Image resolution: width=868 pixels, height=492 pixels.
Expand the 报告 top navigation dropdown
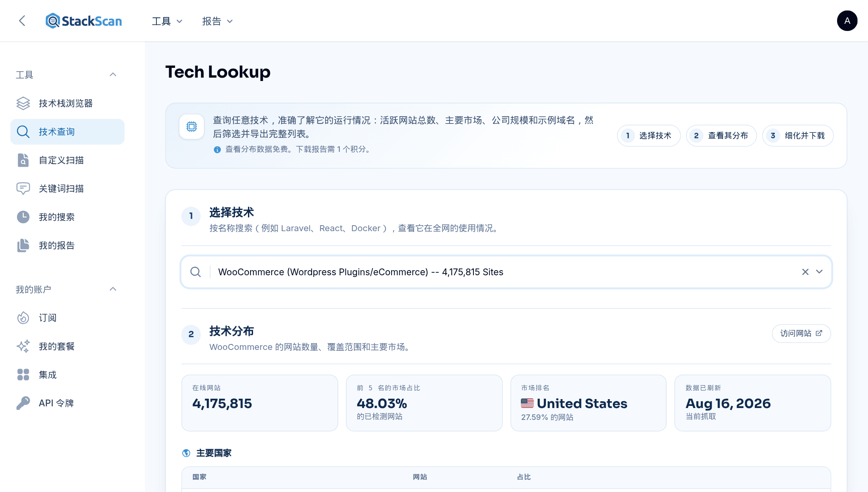(x=217, y=21)
